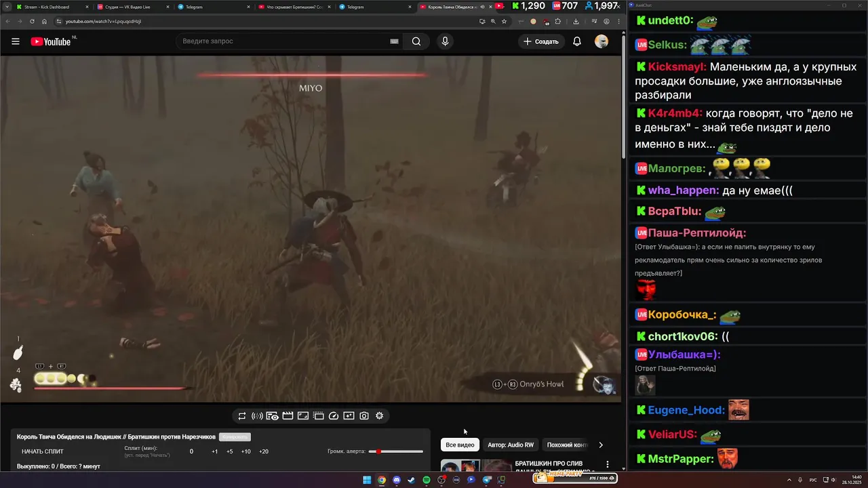Click the picture-in-picture frame icon in the toolbar
This screenshot has width=868, height=488.
[x=303, y=415]
